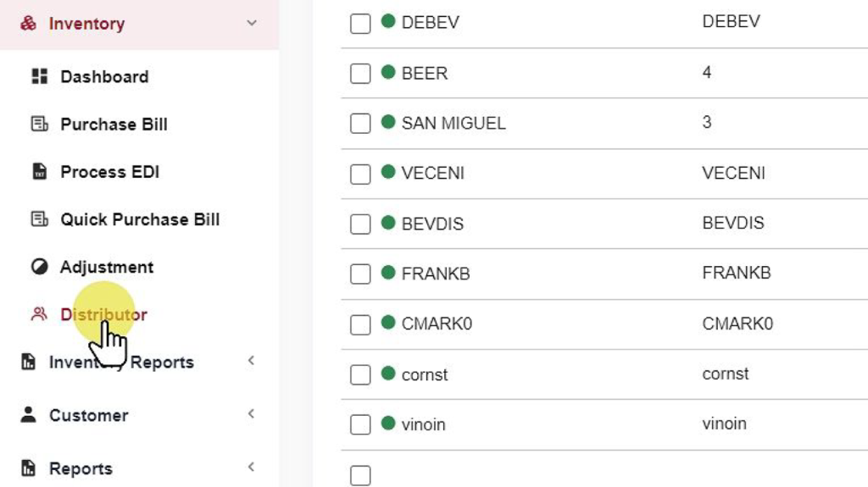Viewport: 868px width, 487px height.
Task: Click the Dashboard grid icon
Action: 39,77
